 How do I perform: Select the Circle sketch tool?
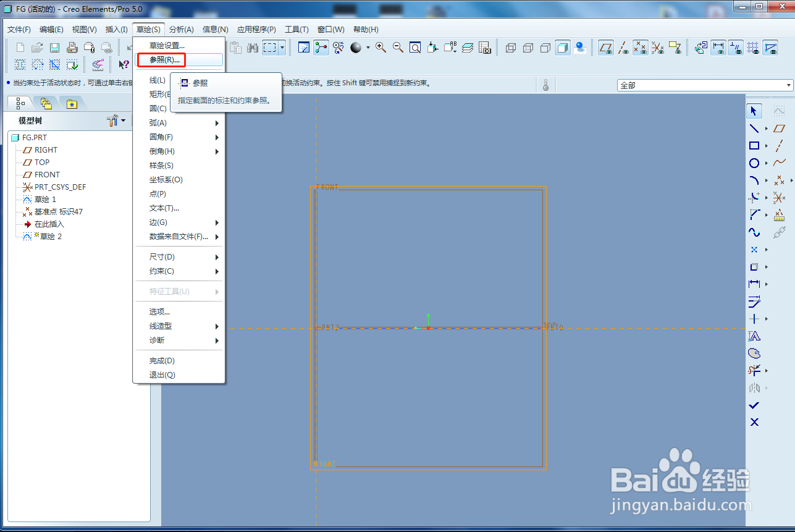click(x=754, y=163)
